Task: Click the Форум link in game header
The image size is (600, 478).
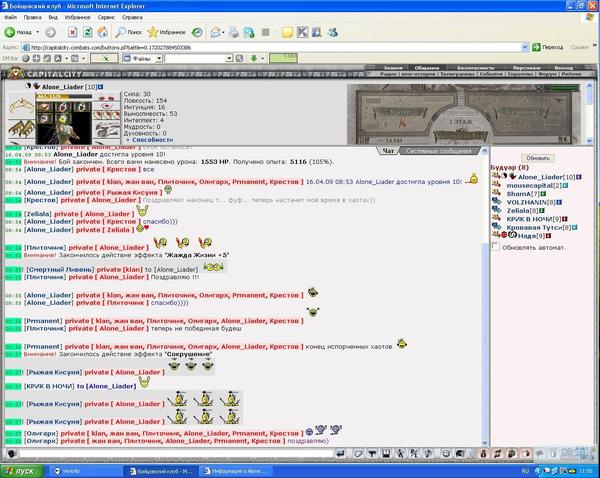Action: tap(547, 74)
